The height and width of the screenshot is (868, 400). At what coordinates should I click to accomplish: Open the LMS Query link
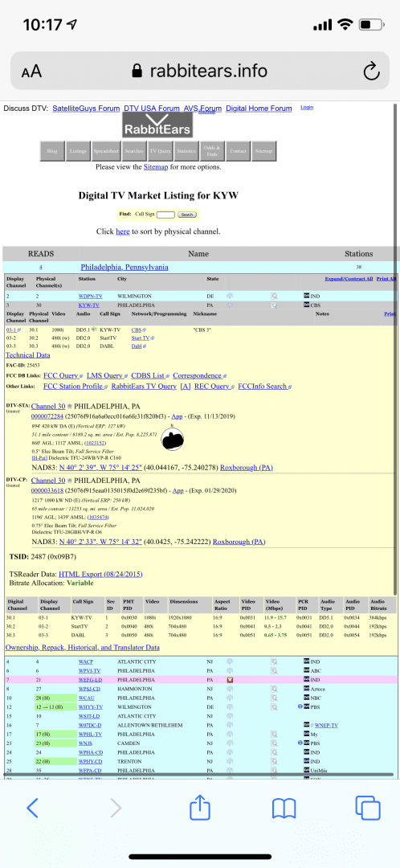point(105,376)
